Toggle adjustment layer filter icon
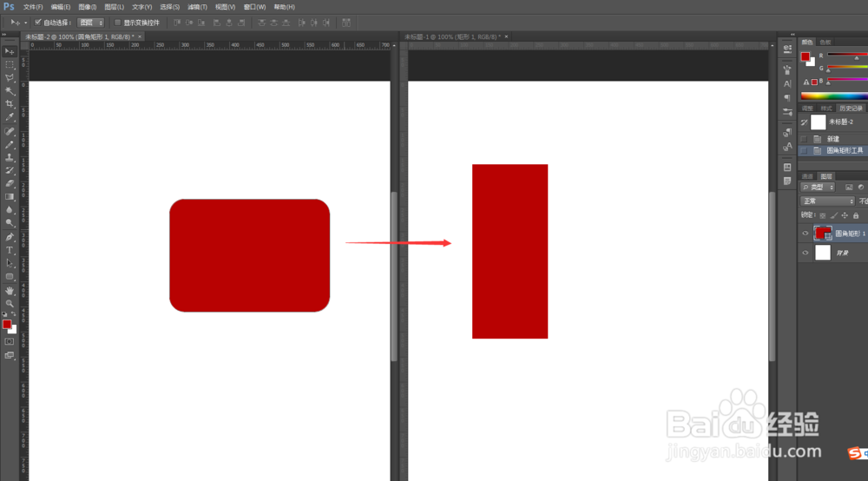868x481 pixels. tap(861, 187)
